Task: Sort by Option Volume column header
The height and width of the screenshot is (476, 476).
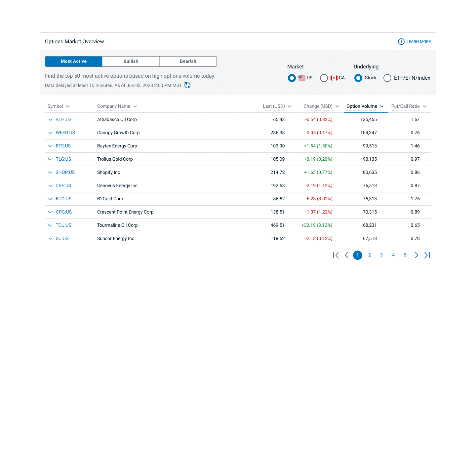Action: coord(362,106)
